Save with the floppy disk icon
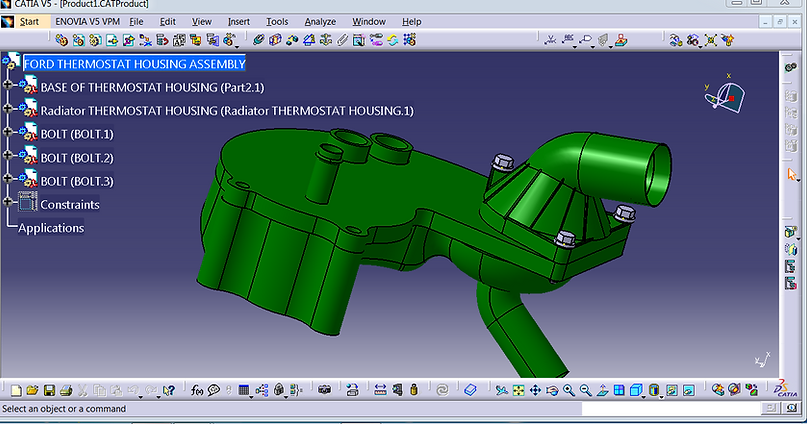Screen dimensions: 807x424 click(49, 391)
